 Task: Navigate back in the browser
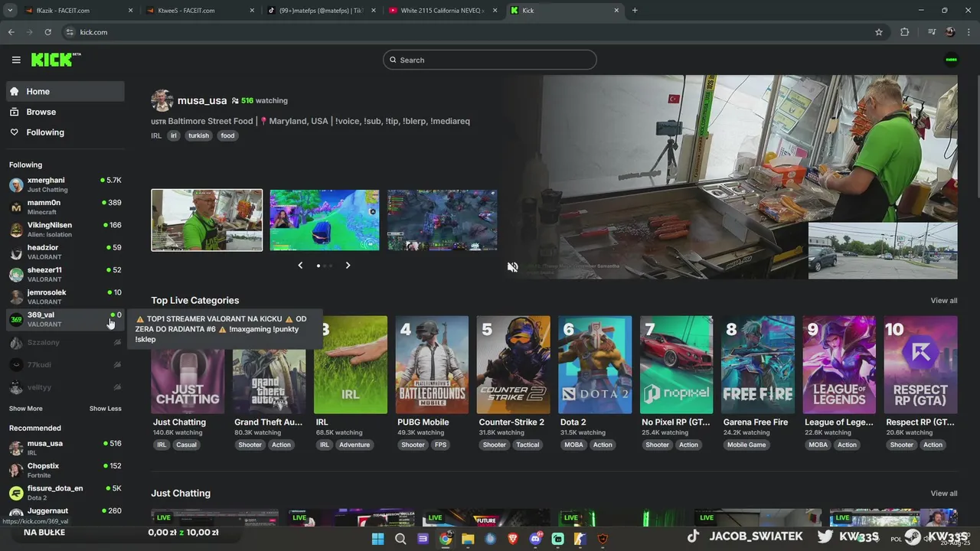pyautogui.click(x=11, y=32)
